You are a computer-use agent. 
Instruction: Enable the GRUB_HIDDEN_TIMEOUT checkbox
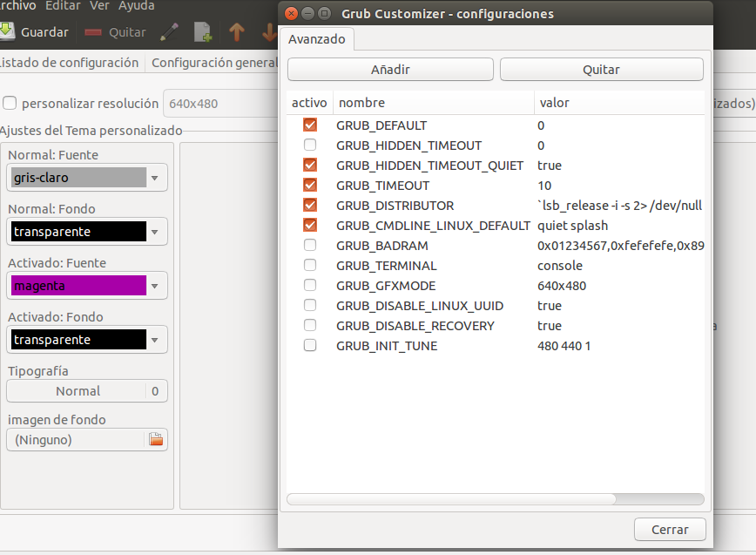coord(310,146)
